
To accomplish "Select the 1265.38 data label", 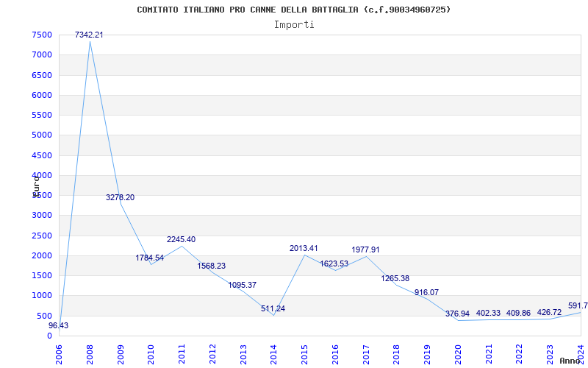I will pos(395,279).
